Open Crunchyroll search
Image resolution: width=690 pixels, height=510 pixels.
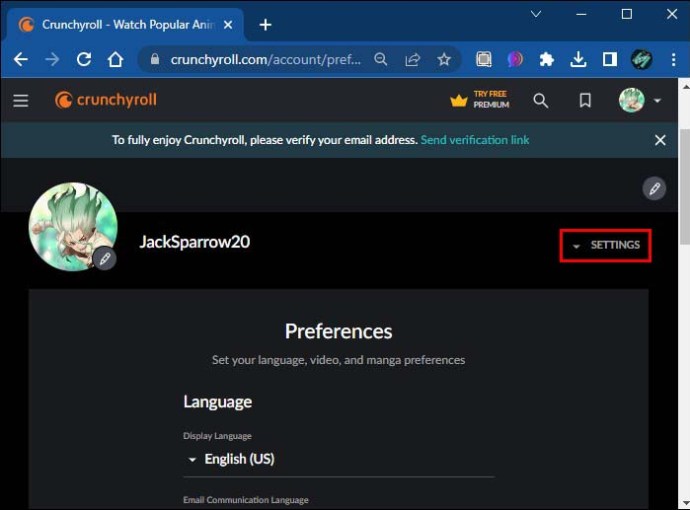541,101
